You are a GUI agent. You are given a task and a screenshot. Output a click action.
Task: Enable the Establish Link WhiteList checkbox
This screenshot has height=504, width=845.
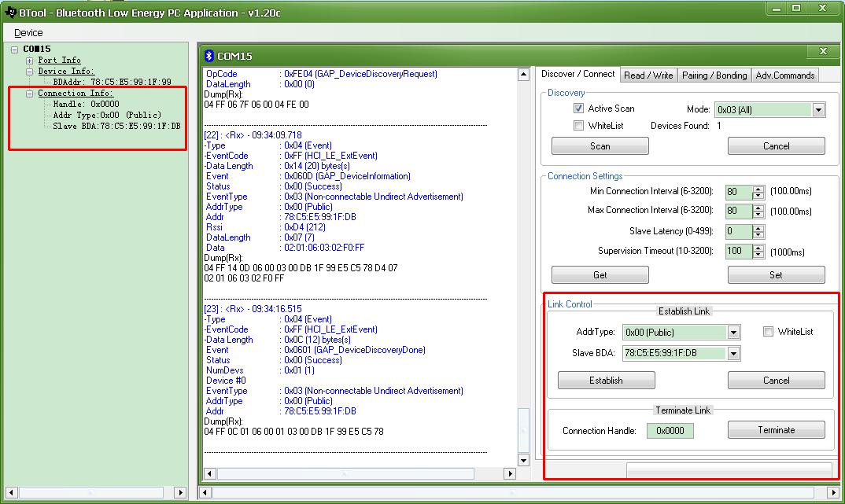click(x=768, y=332)
